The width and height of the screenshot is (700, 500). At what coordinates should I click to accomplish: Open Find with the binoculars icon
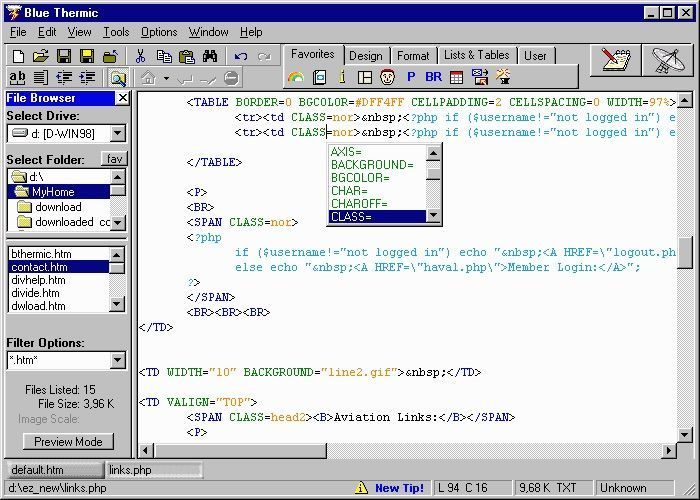pyautogui.click(x=210, y=56)
